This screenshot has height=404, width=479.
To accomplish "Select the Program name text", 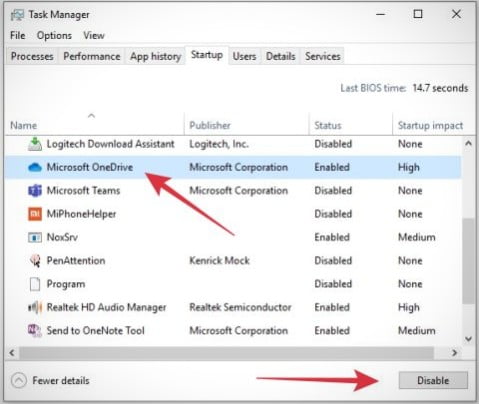I will tap(66, 284).
